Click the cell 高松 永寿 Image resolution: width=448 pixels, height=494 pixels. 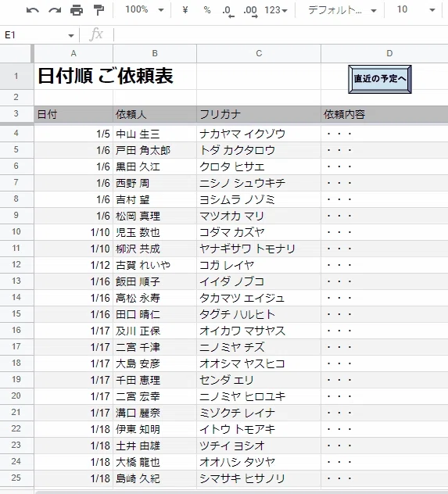[155, 298]
